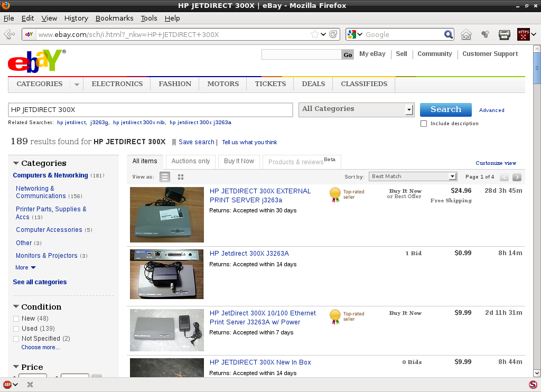Image resolution: width=541 pixels, height=392 pixels.
Task: Open the Tools menu
Action: coord(148,18)
